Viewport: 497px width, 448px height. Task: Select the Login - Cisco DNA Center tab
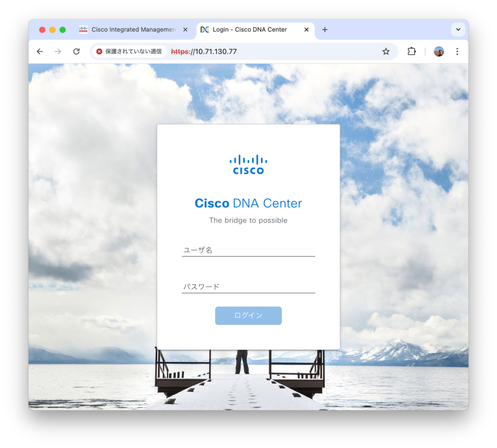pyautogui.click(x=249, y=29)
